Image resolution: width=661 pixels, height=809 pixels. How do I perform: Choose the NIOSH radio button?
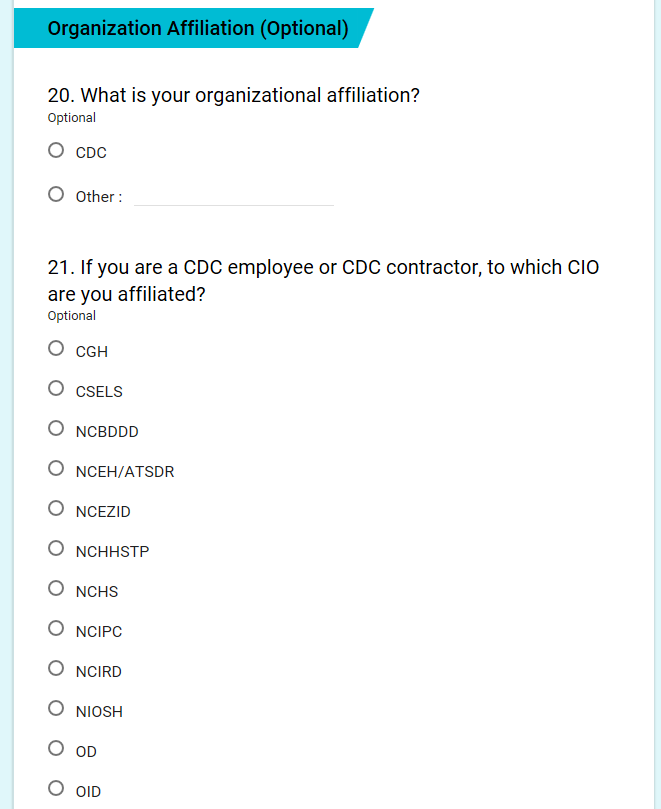tap(56, 710)
